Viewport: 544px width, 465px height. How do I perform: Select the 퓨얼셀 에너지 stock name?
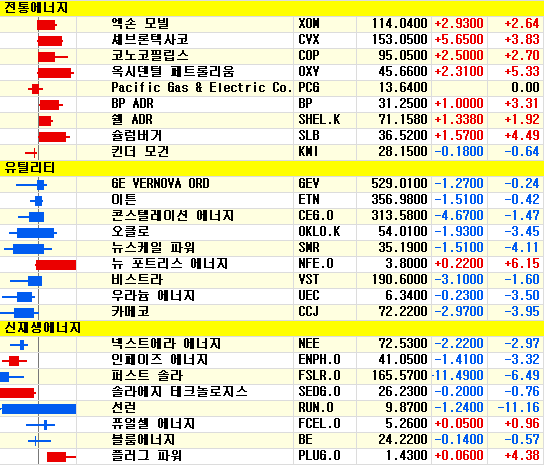coord(153,423)
